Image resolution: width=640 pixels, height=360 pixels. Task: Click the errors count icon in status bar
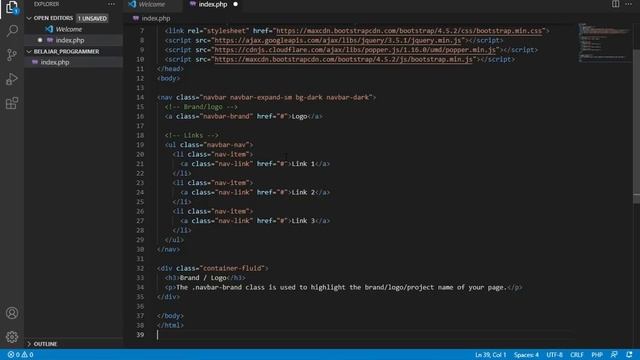[x=11, y=355]
